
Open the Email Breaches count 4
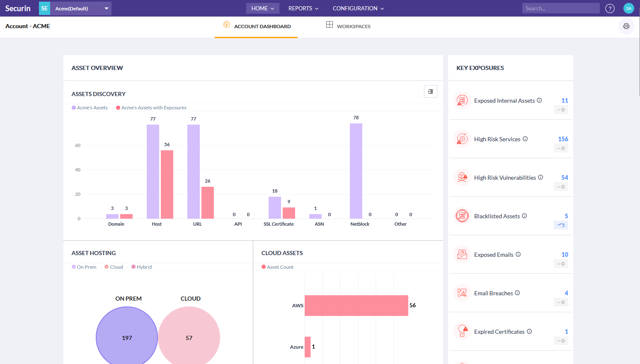tap(566, 293)
